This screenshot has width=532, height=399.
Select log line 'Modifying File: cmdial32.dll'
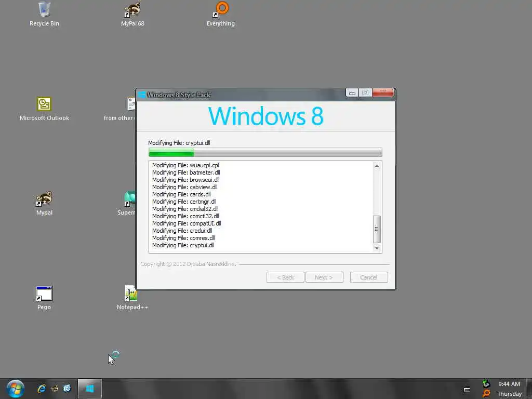[x=185, y=209]
